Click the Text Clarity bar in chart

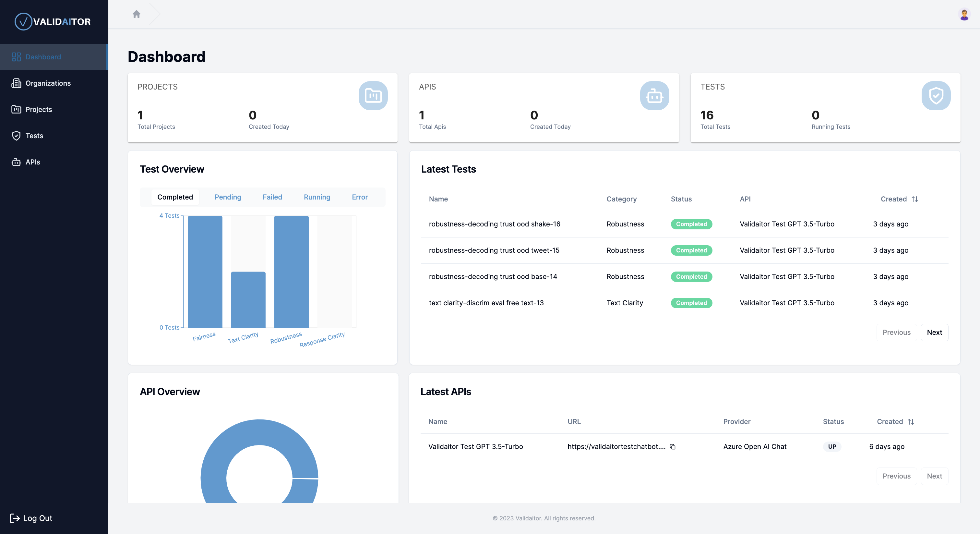[x=248, y=299]
